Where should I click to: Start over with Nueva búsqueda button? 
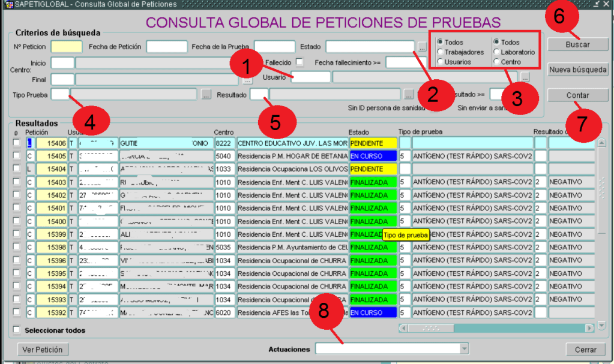[x=577, y=70]
